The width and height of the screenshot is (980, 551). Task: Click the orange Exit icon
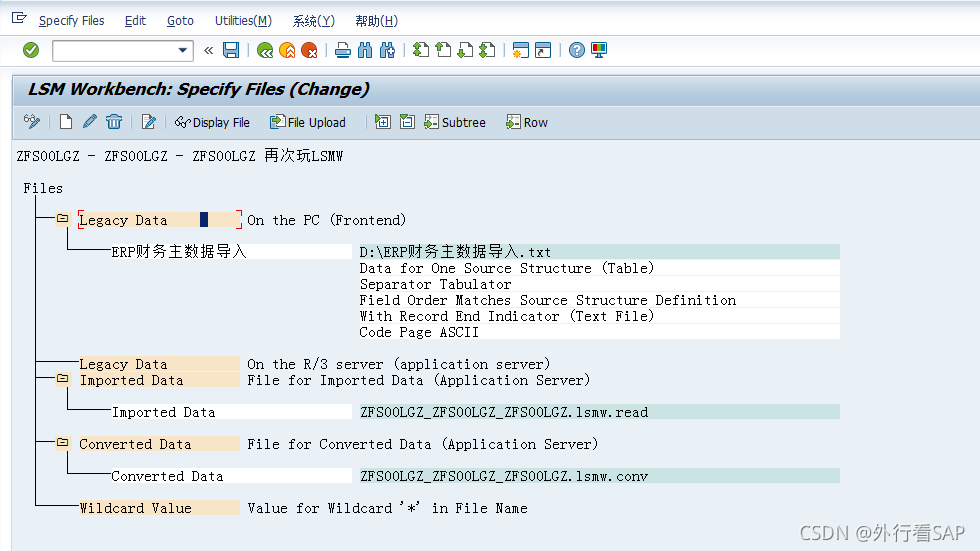click(x=287, y=50)
